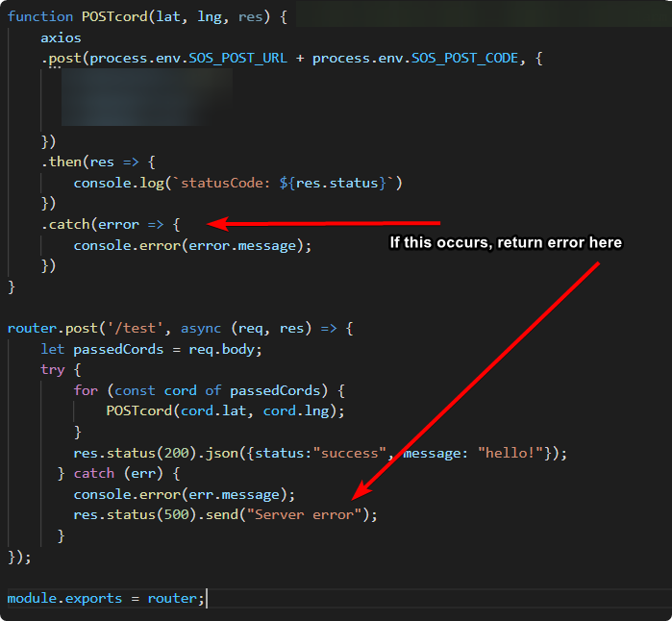The image size is (672, 621).
Task: Click 'statusCode:' template string text
Action: tap(225, 183)
